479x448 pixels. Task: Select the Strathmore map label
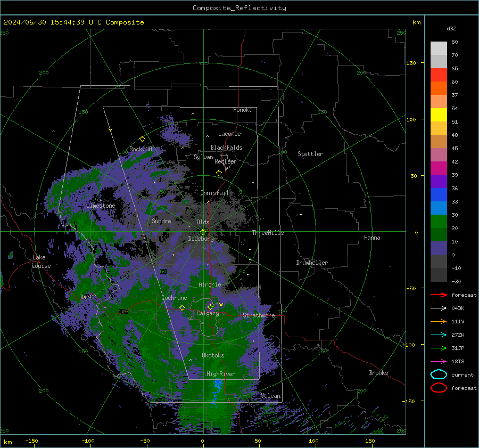pos(259,315)
